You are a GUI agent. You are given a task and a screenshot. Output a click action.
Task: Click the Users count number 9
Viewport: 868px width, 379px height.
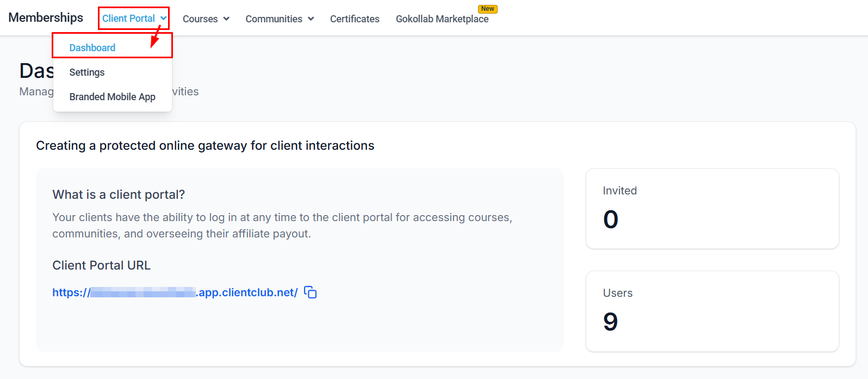[x=610, y=322]
